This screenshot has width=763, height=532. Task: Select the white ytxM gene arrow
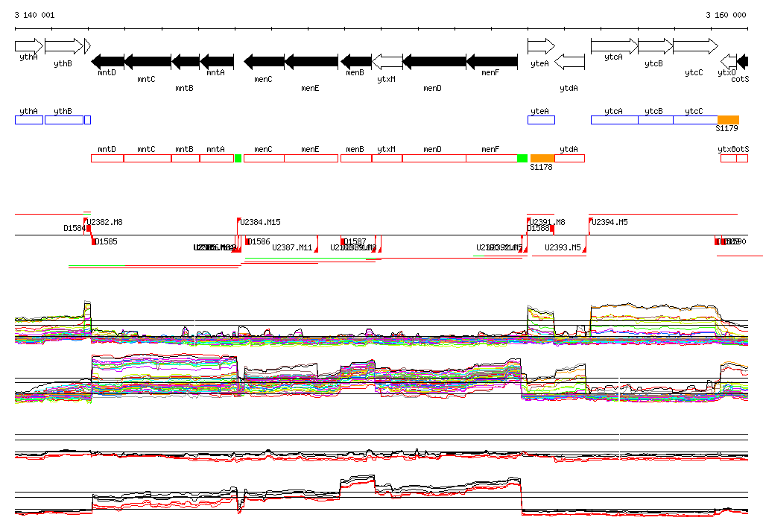point(387,62)
